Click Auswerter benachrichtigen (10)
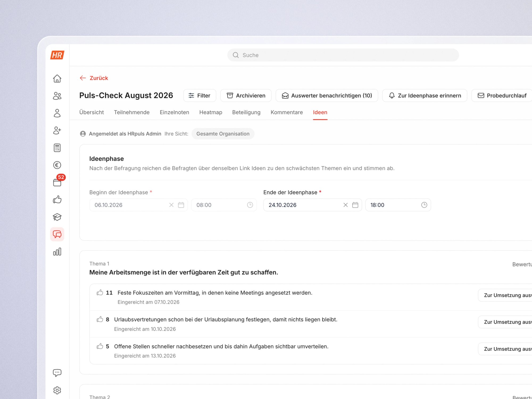The image size is (532, 399). [x=327, y=95]
